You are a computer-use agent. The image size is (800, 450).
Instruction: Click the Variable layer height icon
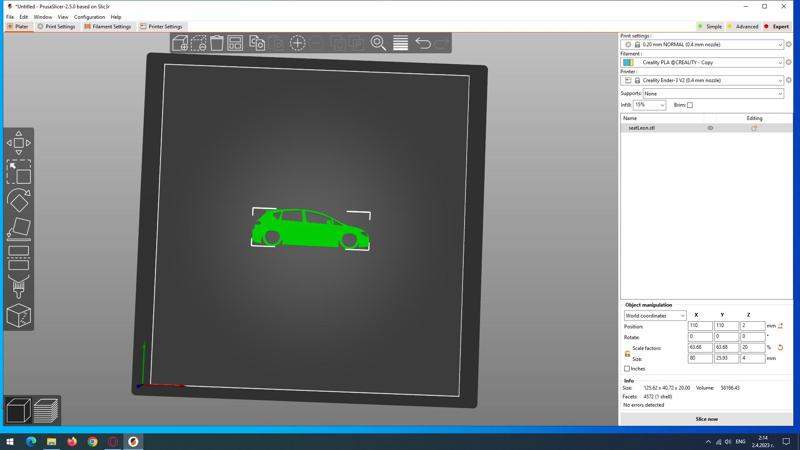pyautogui.click(x=401, y=43)
